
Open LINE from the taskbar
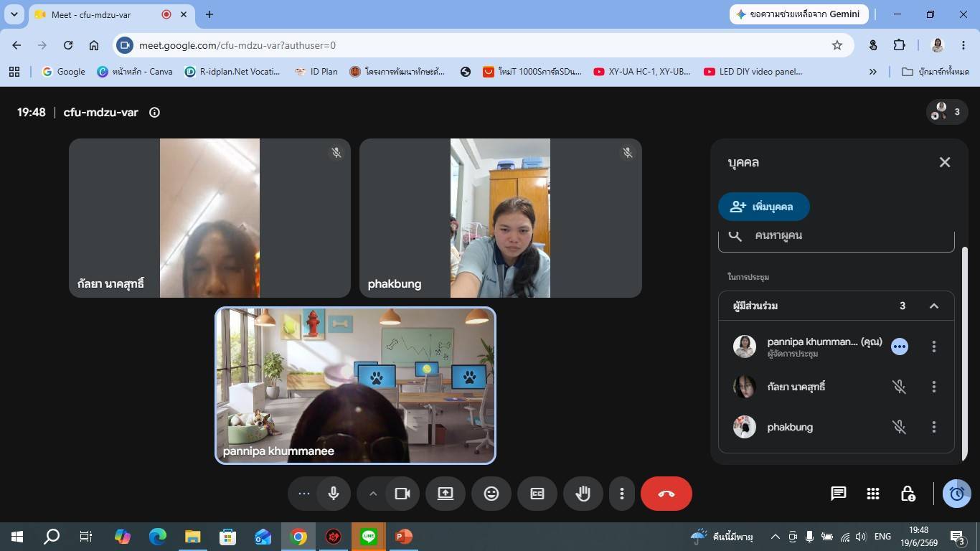(x=369, y=537)
